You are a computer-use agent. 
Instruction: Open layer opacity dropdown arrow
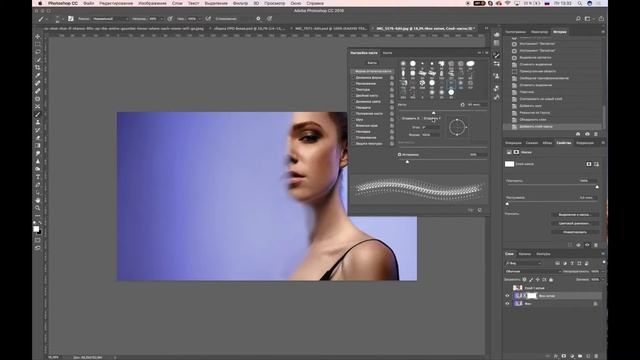[602, 271]
